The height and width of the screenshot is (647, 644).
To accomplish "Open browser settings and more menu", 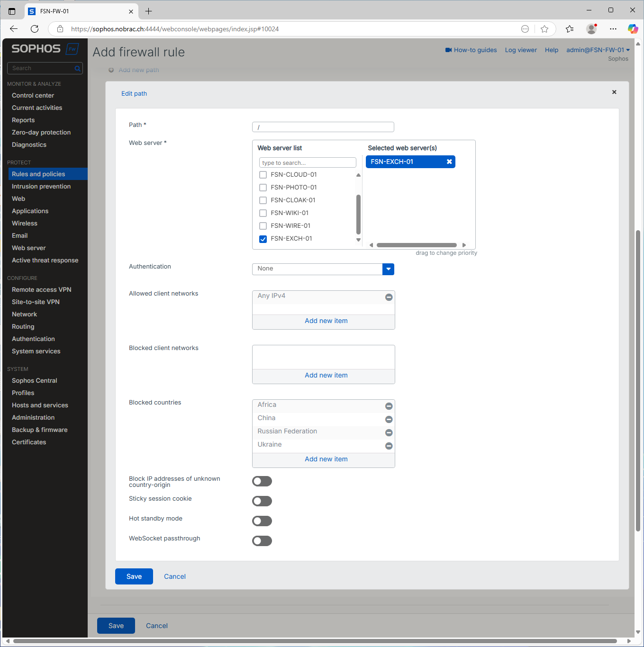I will (613, 29).
